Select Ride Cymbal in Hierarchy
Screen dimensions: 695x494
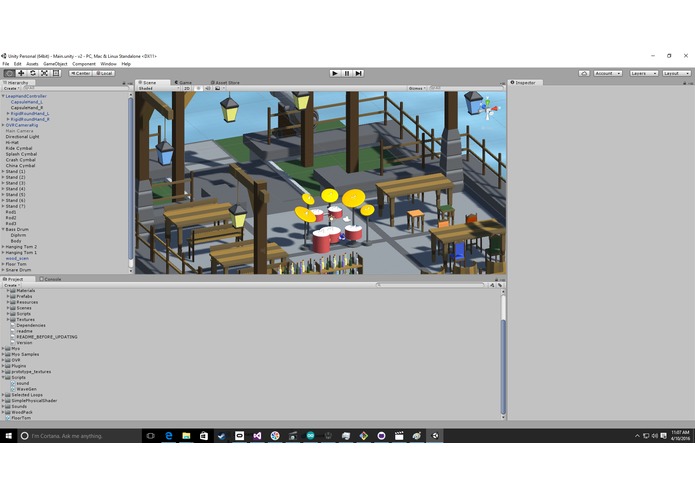point(19,148)
